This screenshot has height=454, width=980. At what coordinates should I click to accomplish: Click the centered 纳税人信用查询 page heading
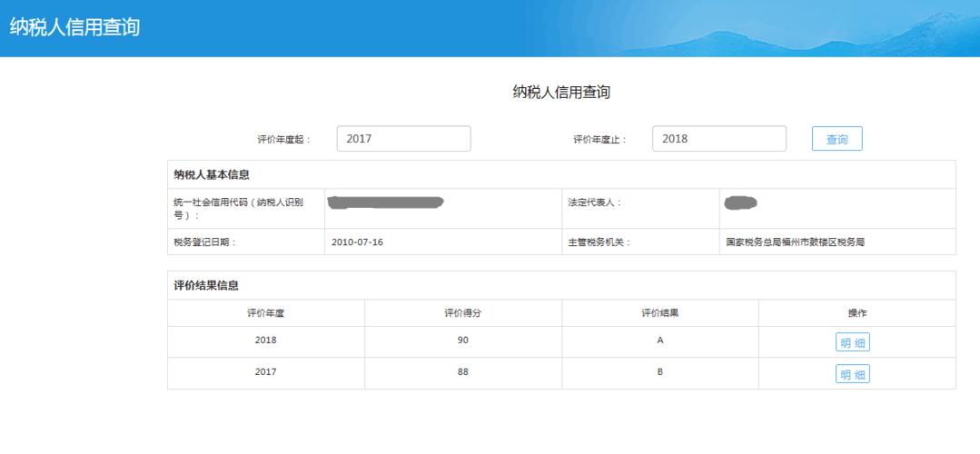tap(561, 92)
